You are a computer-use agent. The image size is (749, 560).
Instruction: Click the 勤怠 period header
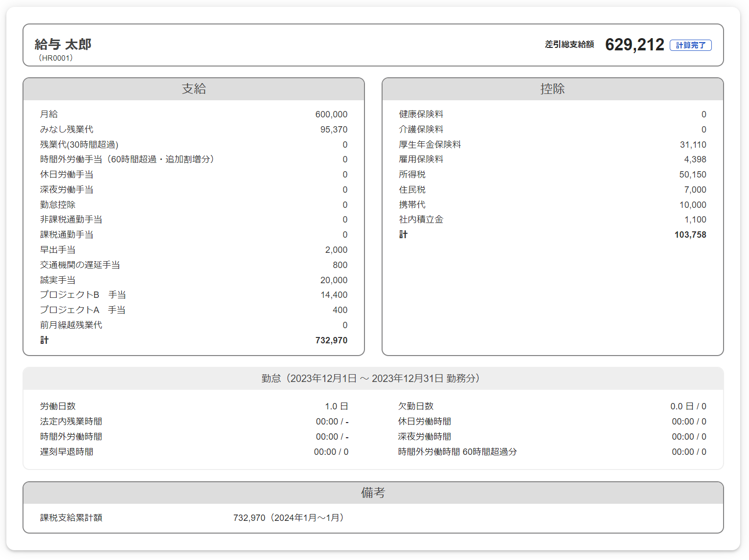point(373,379)
